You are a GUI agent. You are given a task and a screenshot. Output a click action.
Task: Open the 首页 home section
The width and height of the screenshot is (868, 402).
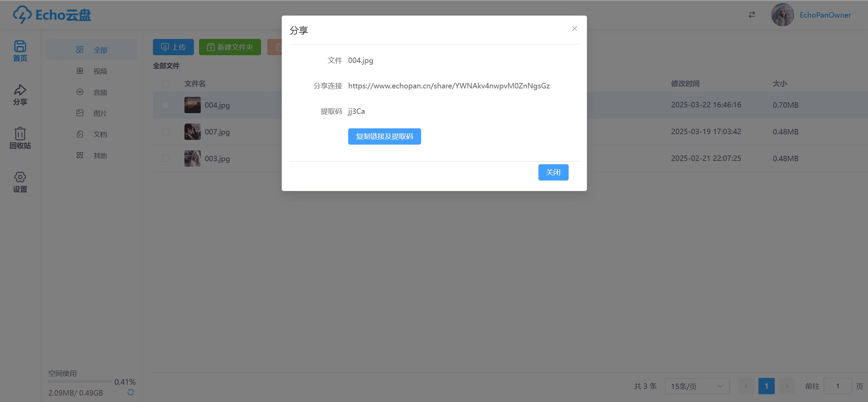20,51
